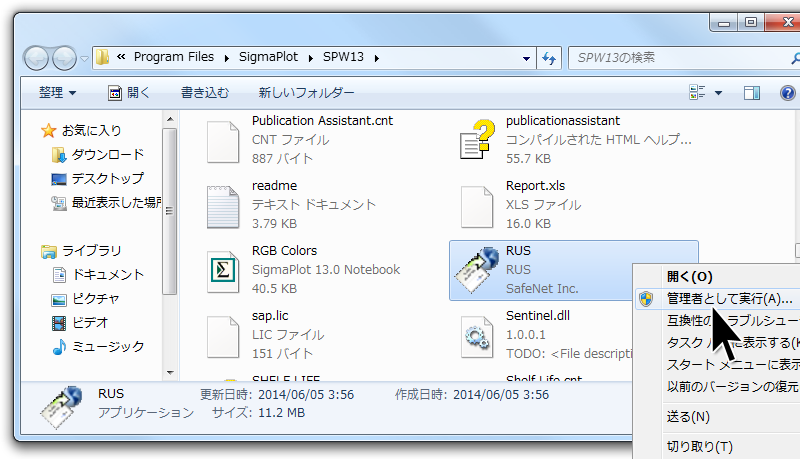The height and width of the screenshot is (459, 800).
Task: Select the Publication Assistant.cnt file icon
Action: tap(223, 142)
